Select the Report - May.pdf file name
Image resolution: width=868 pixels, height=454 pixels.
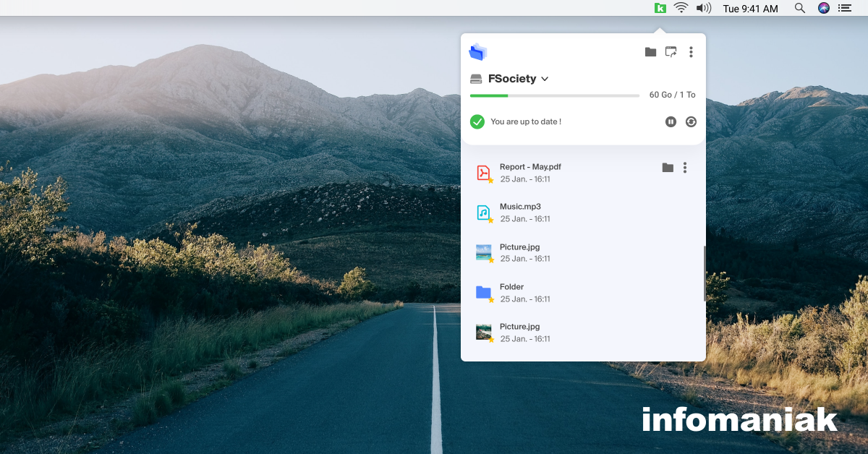[x=530, y=167]
